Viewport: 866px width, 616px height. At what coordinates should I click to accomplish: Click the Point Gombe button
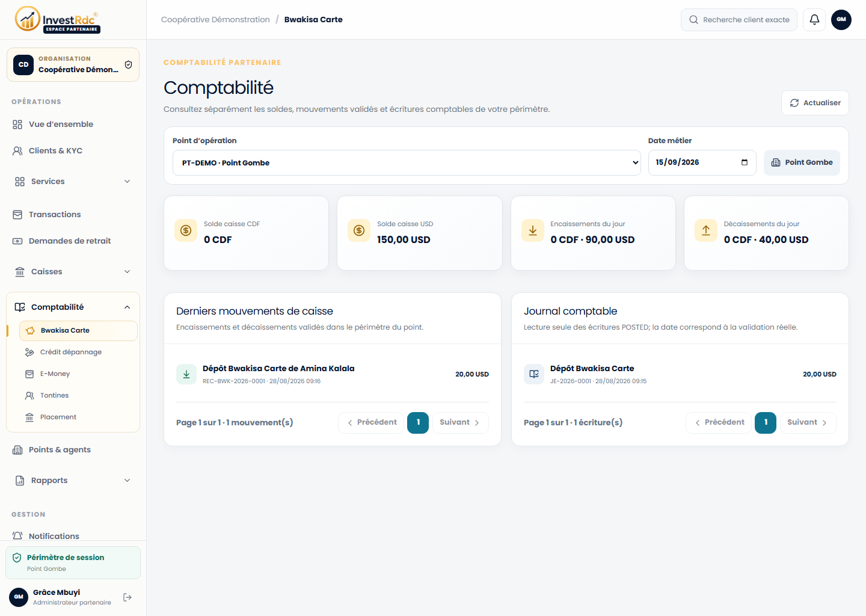click(x=802, y=163)
